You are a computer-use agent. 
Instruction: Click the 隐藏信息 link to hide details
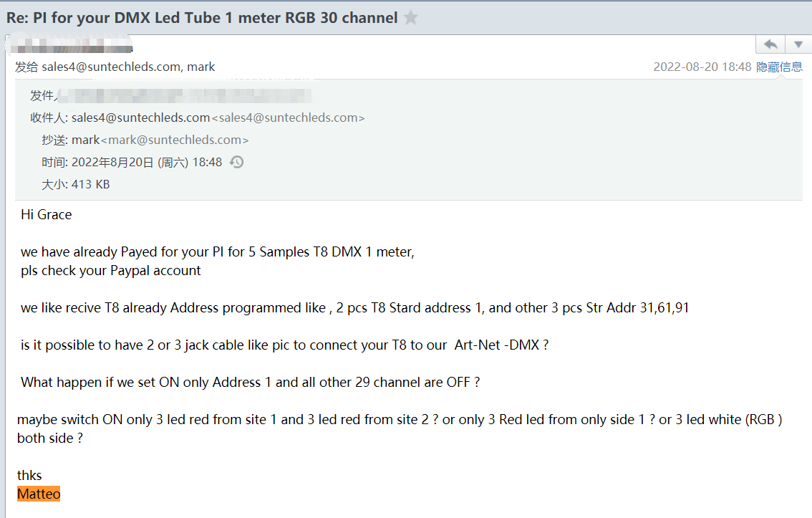pos(779,67)
